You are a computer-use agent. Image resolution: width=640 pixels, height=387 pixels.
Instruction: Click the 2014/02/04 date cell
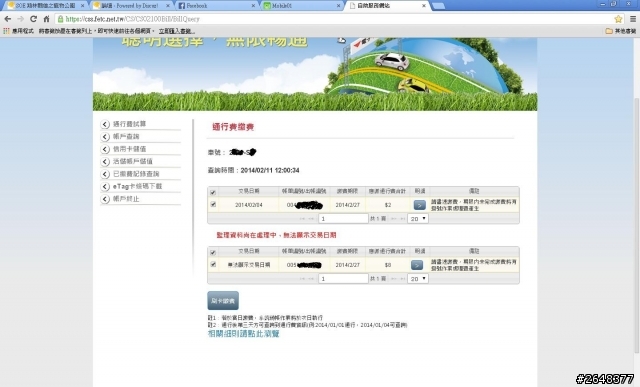249,205
